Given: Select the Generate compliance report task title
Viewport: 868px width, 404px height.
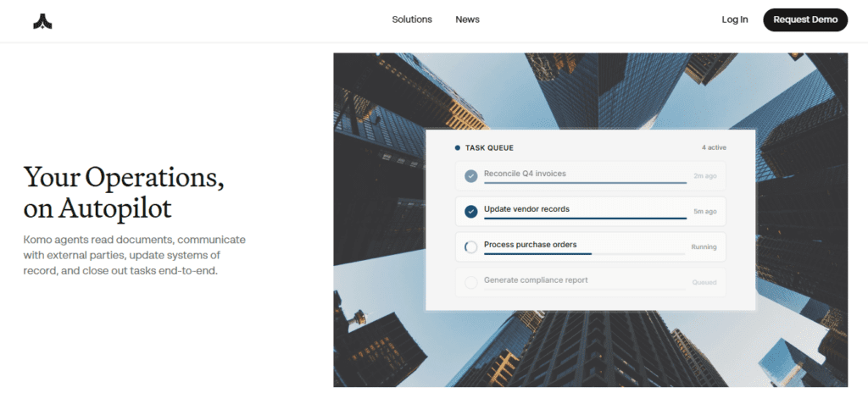Looking at the screenshot, I should point(536,279).
